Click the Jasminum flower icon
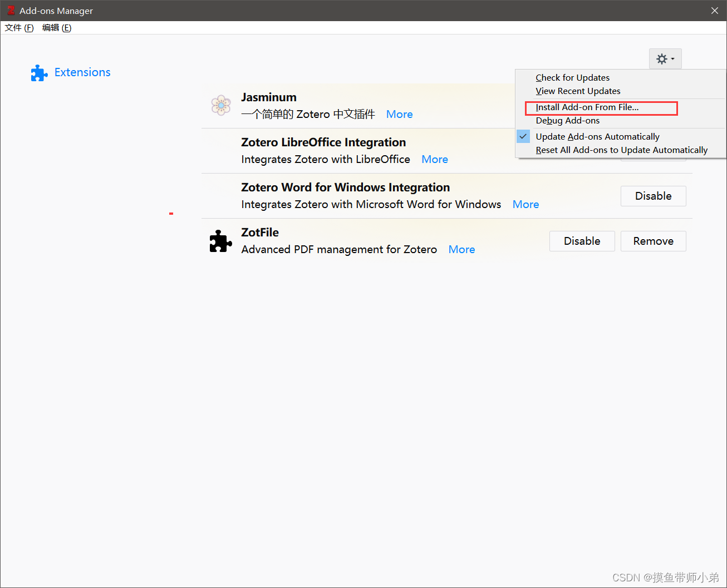Viewport: 727px width, 588px height. click(221, 105)
